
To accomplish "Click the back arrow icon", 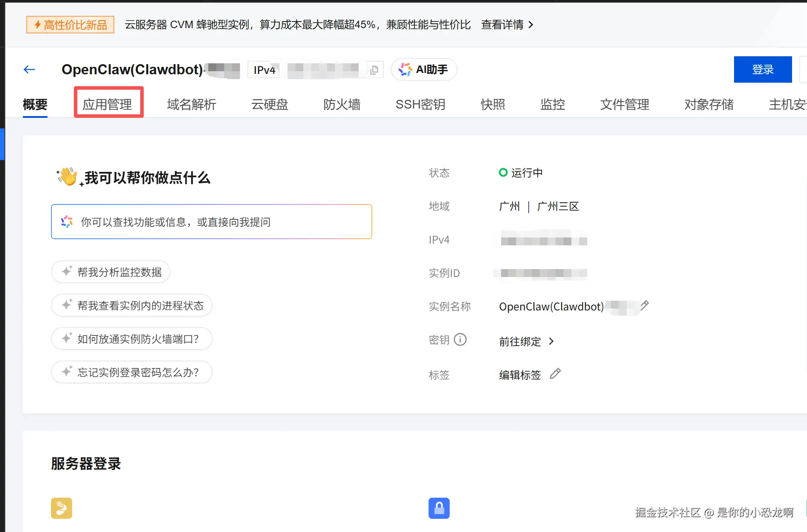I will point(29,69).
